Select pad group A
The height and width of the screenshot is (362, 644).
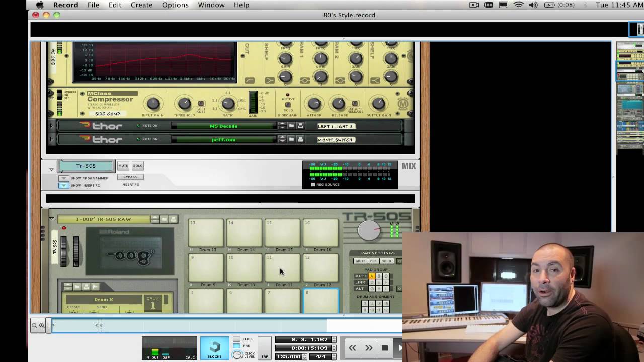pyautogui.click(x=372, y=276)
